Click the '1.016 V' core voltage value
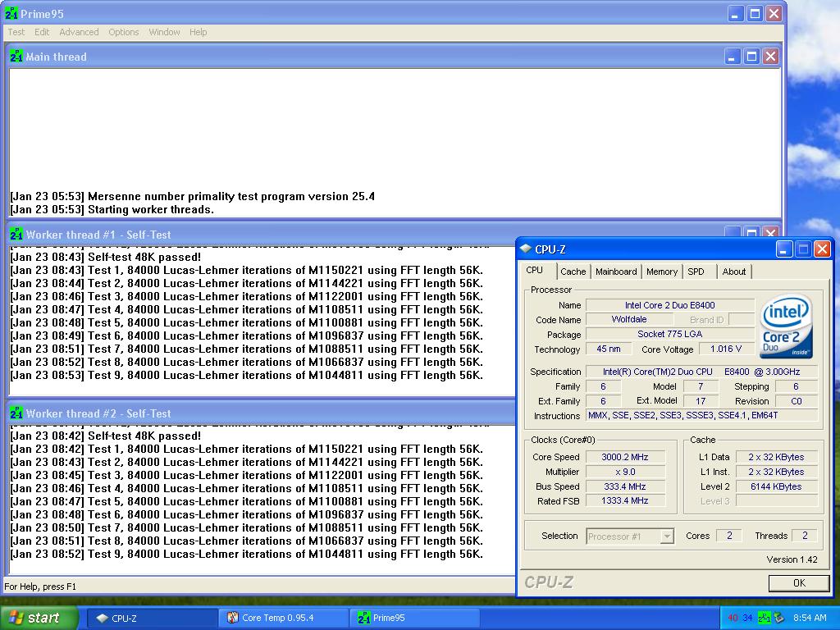840x630 pixels. click(726, 349)
